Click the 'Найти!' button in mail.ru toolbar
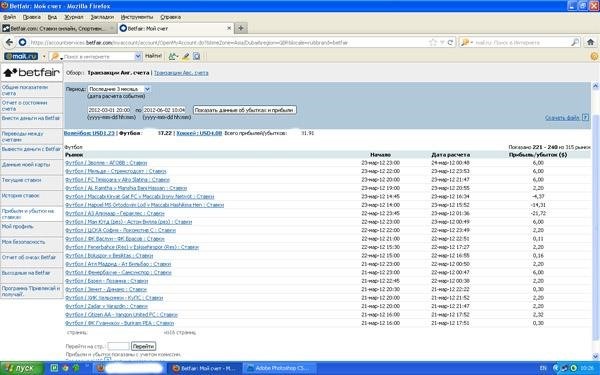The image size is (600, 375). pos(153,56)
